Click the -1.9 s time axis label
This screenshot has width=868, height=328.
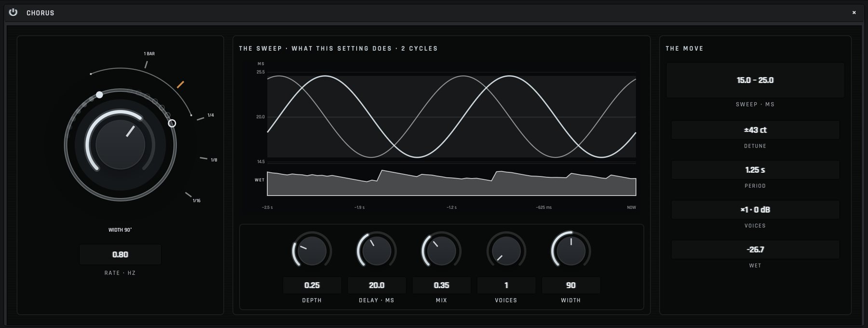pyautogui.click(x=359, y=207)
